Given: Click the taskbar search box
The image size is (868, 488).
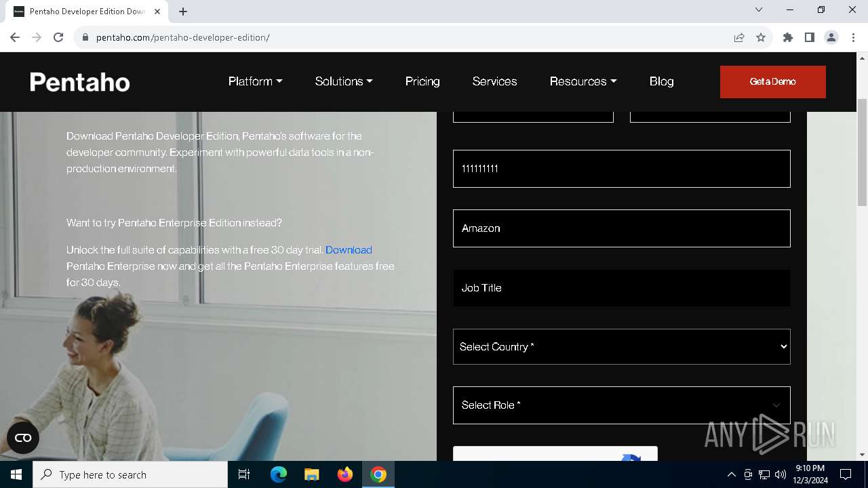Looking at the screenshot, I should [130, 474].
